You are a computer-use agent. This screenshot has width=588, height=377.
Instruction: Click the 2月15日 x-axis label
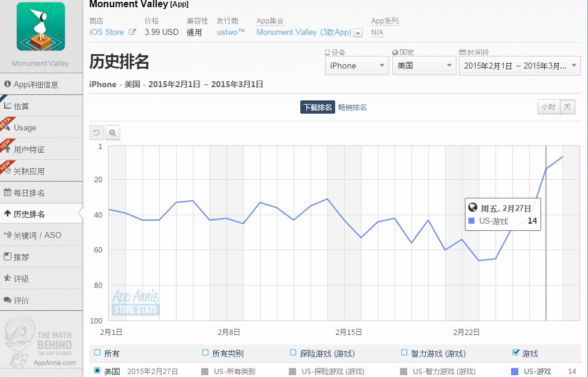point(348,332)
